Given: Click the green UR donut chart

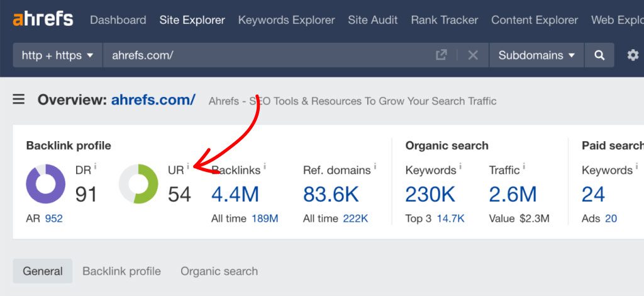Looking at the screenshot, I should pos(138,184).
